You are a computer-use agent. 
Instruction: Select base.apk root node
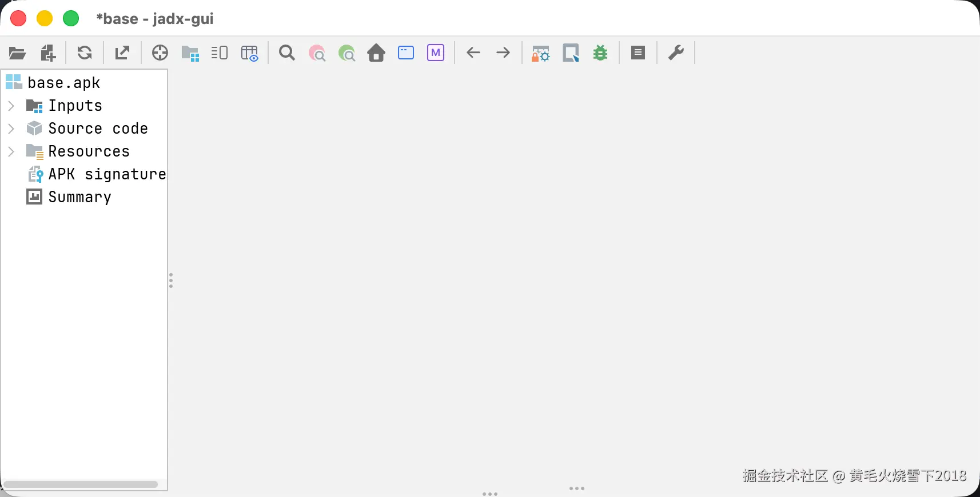tap(53, 83)
